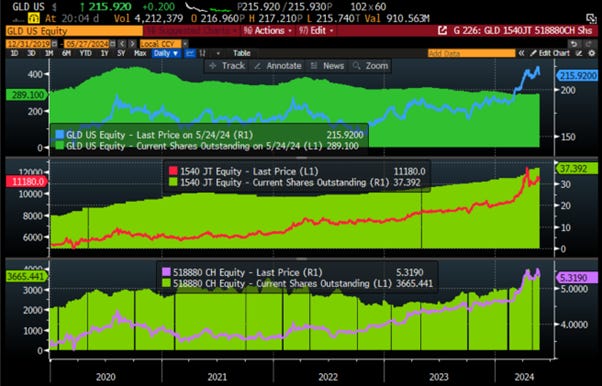
Task: Click the 05/27/2024 end date field
Action: 87,44
